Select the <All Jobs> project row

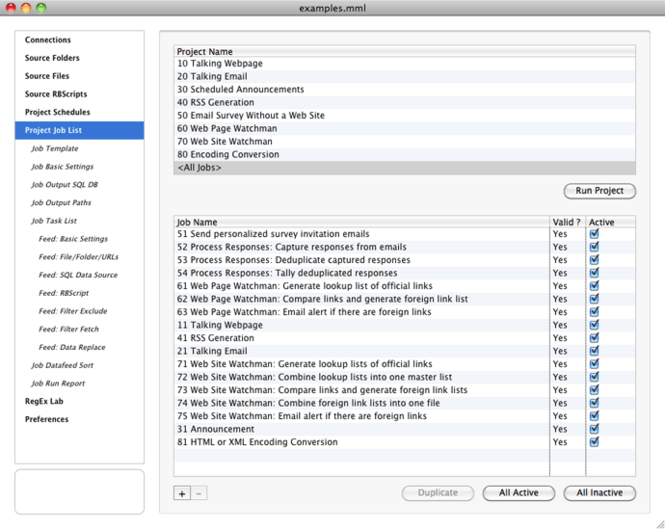(x=405, y=168)
